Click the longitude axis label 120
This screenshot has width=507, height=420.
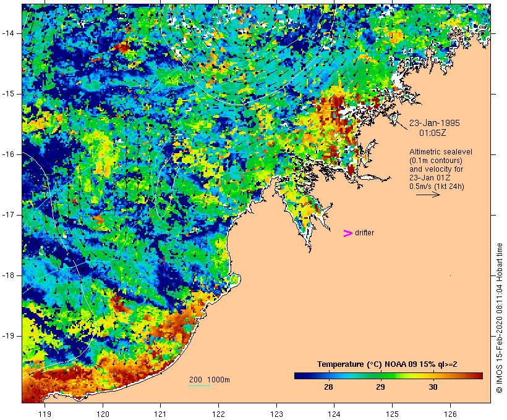[x=103, y=414]
